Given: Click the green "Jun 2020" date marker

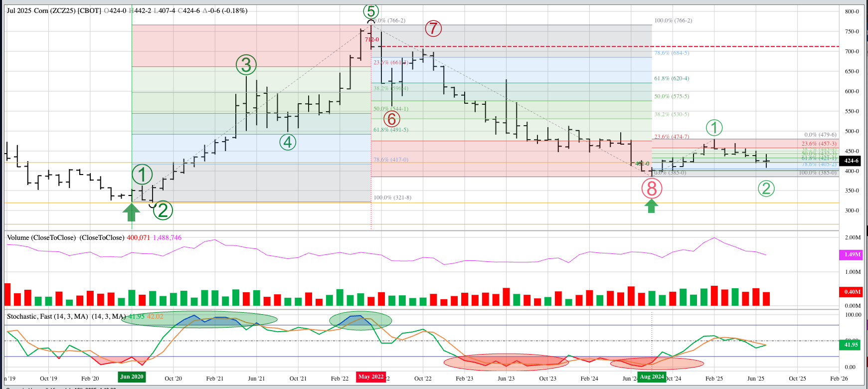Looking at the screenshot, I should (x=132, y=377).
